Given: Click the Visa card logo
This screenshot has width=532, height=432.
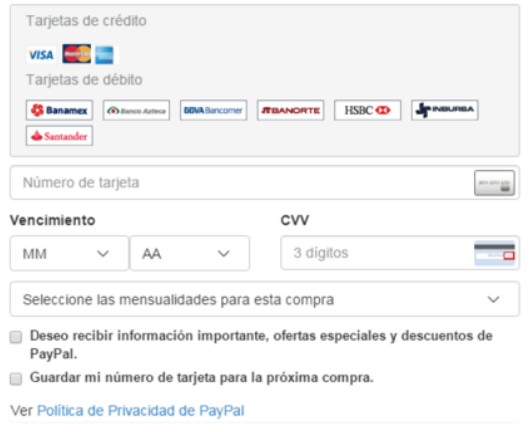Looking at the screenshot, I should click(x=41, y=55).
